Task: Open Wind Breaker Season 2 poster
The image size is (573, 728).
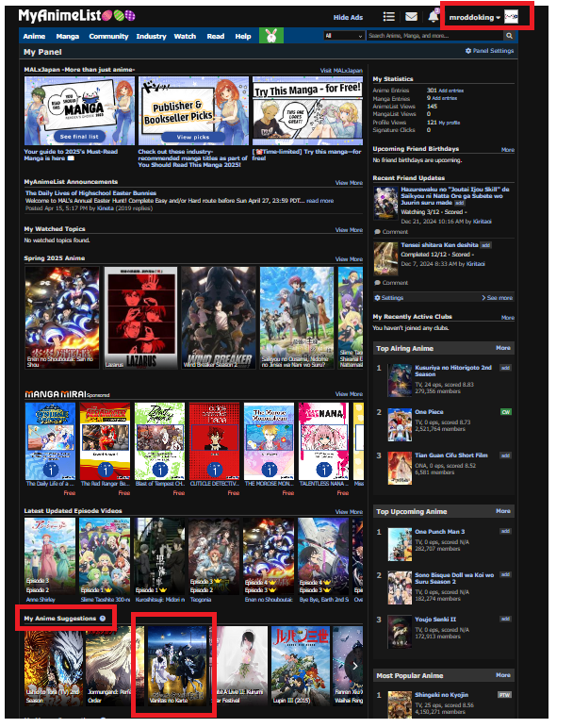Action: (x=219, y=318)
